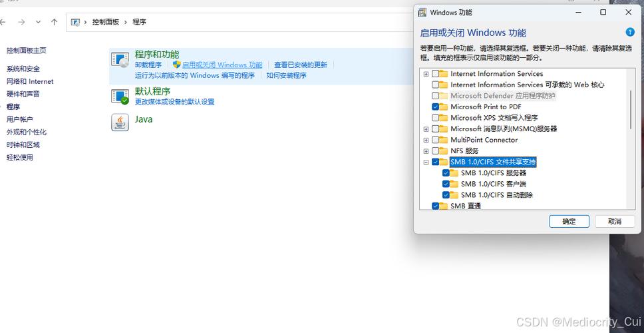This screenshot has height=333, width=644.
Task: Open the Java control panel icon
Action: tap(120, 122)
